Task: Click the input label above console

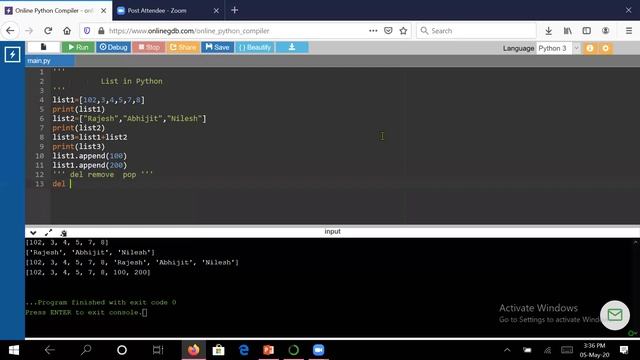Action: (x=332, y=231)
